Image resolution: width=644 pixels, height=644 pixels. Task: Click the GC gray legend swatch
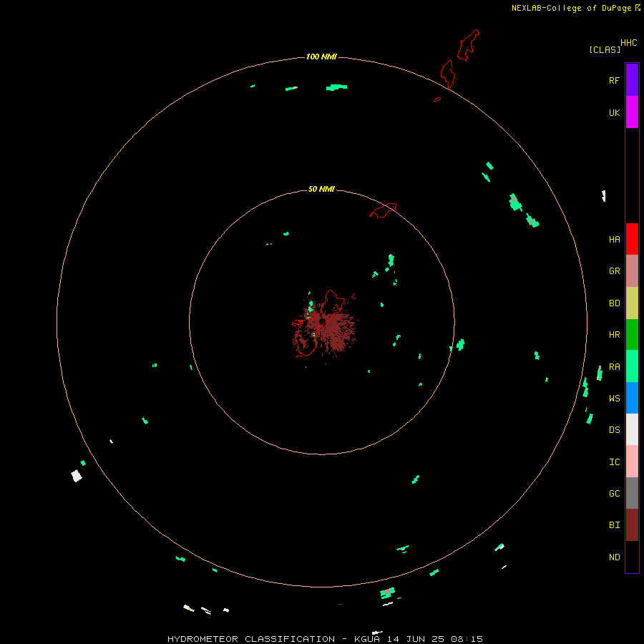tap(632, 493)
